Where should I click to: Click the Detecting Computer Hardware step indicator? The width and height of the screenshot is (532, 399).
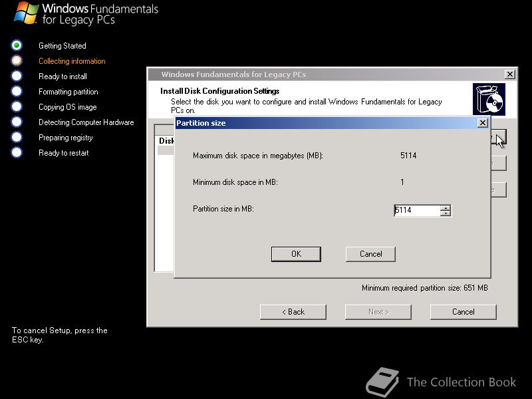tap(17, 122)
